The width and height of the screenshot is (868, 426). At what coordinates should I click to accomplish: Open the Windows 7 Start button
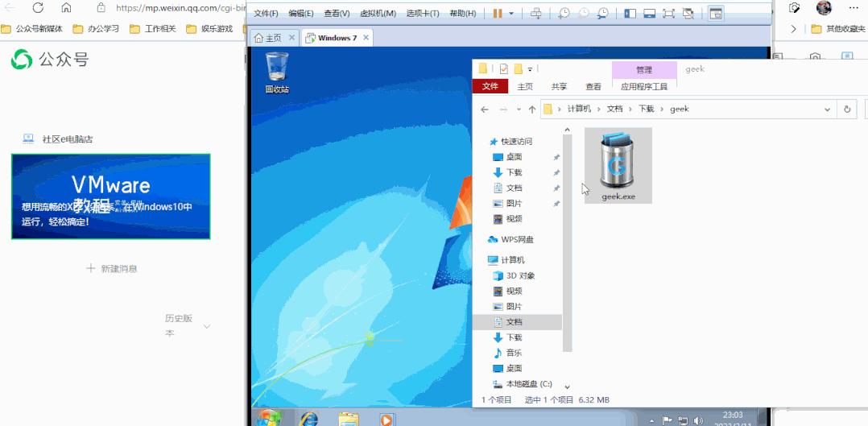pos(270,418)
